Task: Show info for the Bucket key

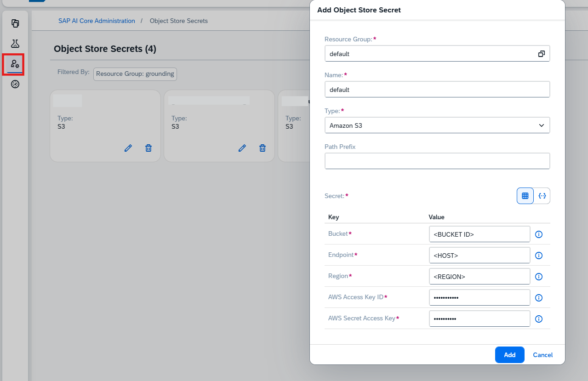Action: pos(539,234)
